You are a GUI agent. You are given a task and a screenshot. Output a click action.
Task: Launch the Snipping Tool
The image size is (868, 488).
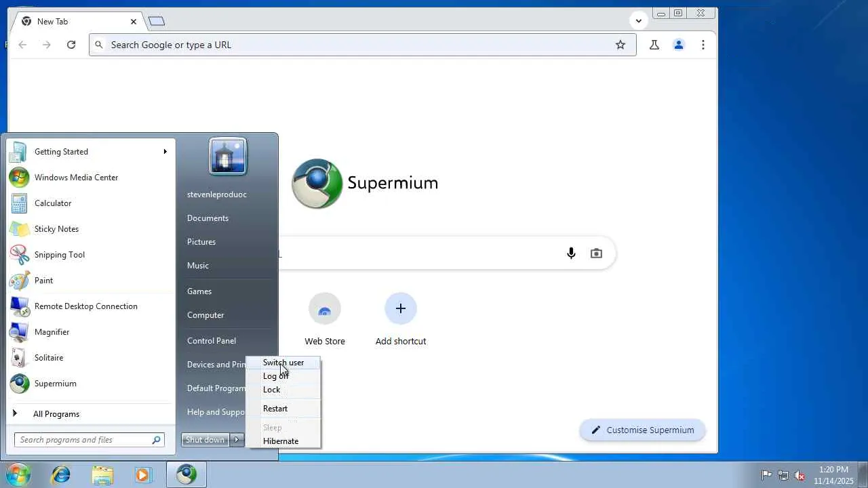(x=91, y=255)
